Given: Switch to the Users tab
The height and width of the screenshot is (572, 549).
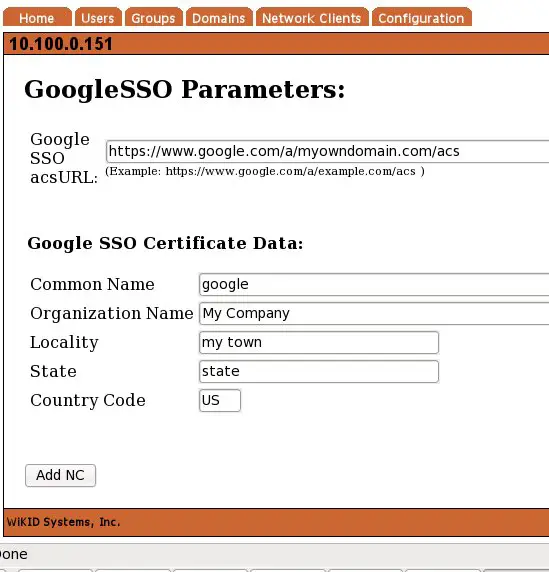Looking at the screenshot, I should (98, 17).
